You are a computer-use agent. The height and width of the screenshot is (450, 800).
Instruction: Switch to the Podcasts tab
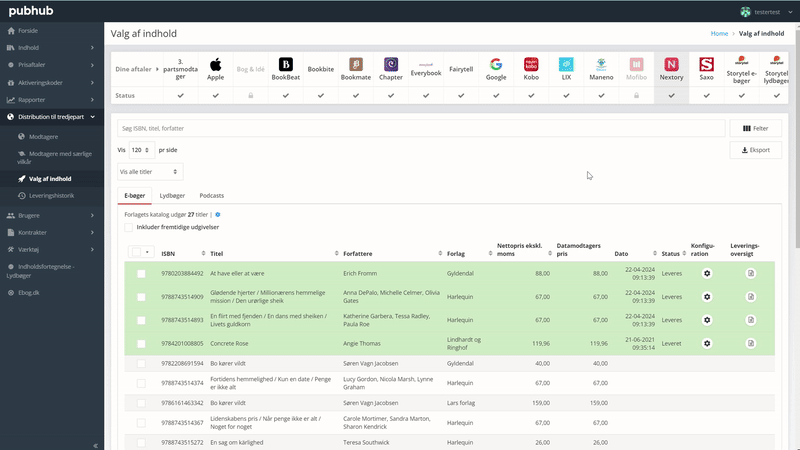point(211,196)
